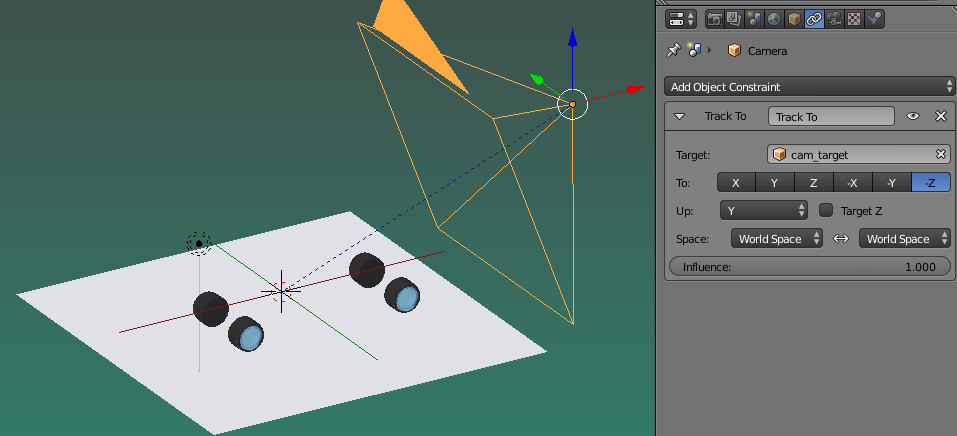This screenshot has width=957, height=436.
Task: Set the To axis to X
Action: [x=736, y=183]
